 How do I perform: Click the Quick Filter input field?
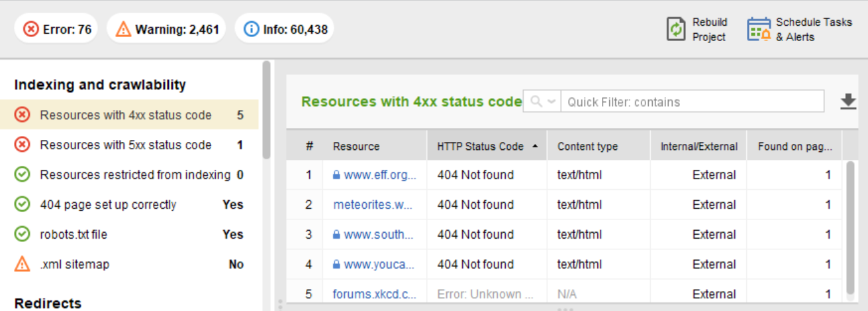pos(693,101)
